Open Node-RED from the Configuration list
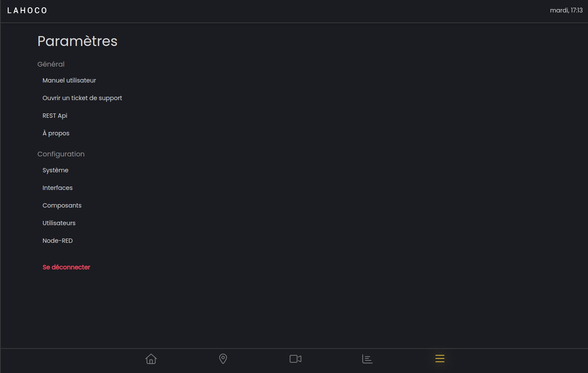Screen dimensions: 588x373 (x=58, y=241)
